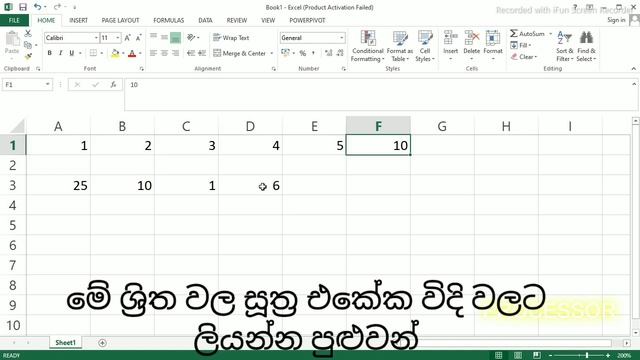Click the Merge & Center button
Image resolution: width=640 pixels, height=360 pixels.
coord(240,53)
